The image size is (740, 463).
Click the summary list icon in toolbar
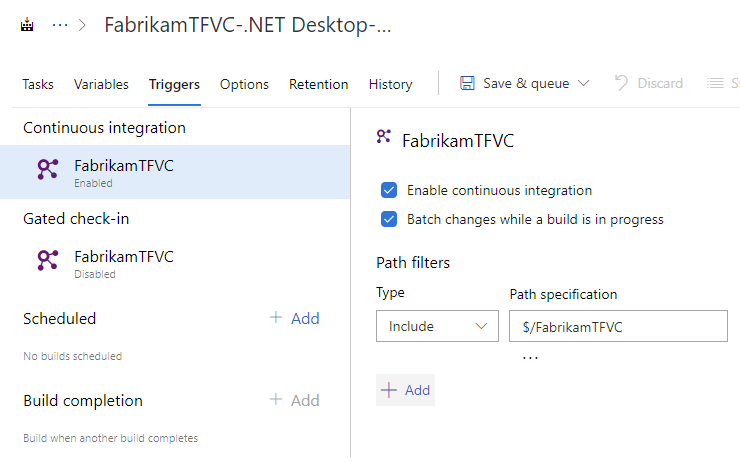(715, 83)
